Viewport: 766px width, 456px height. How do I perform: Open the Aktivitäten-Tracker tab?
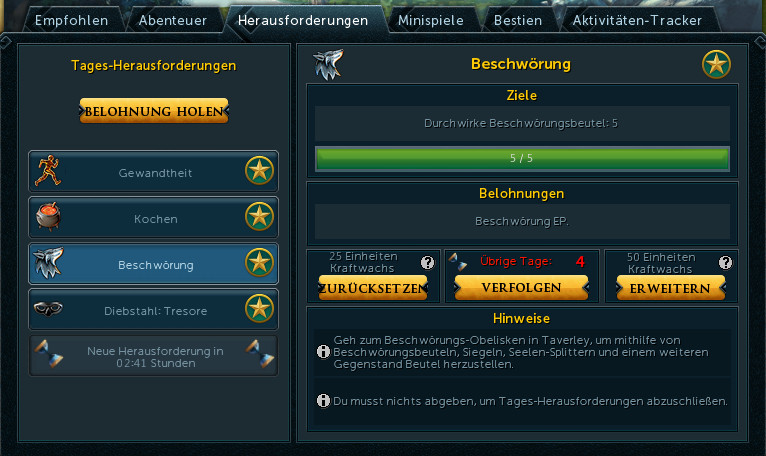(x=637, y=20)
